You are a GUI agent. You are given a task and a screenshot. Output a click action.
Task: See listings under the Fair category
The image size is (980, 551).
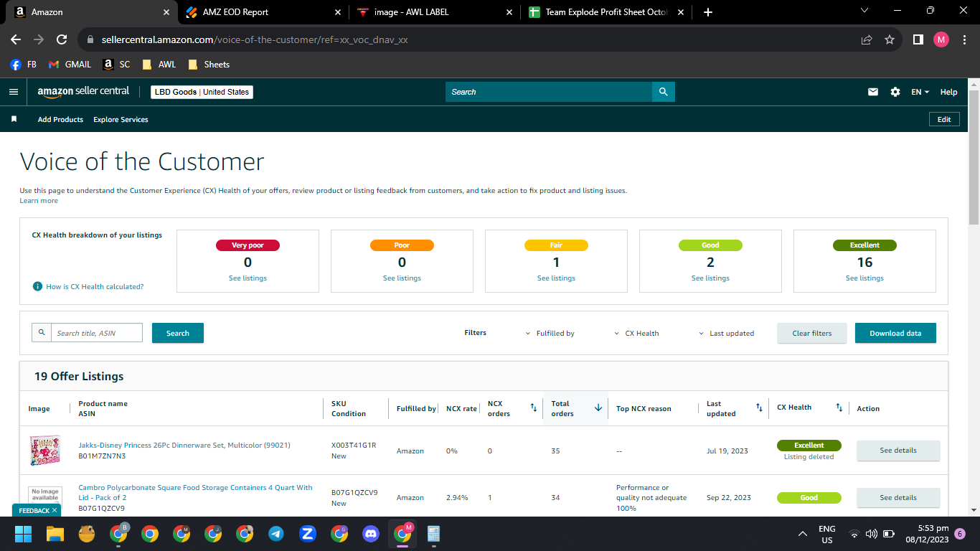[556, 278]
